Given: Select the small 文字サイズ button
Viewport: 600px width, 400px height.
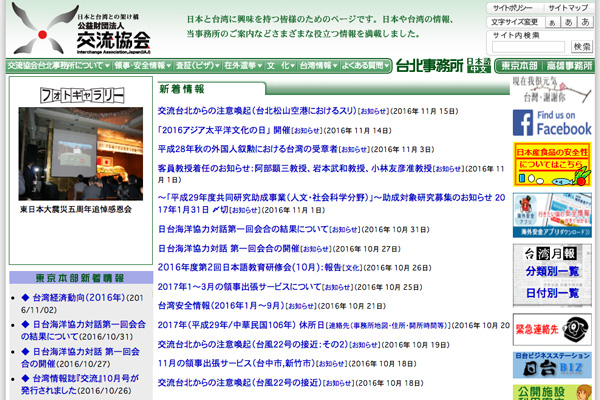Looking at the screenshot, I should tap(552, 22).
